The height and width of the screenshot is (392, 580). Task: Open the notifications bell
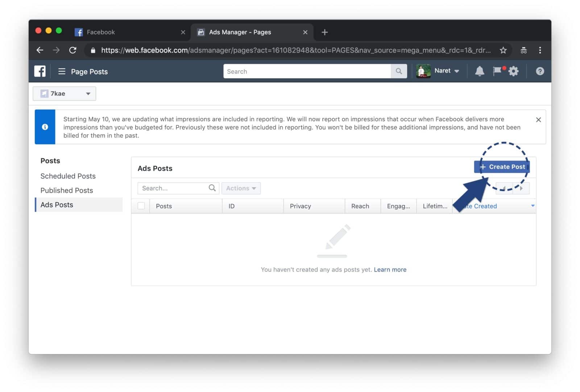pyautogui.click(x=479, y=71)
